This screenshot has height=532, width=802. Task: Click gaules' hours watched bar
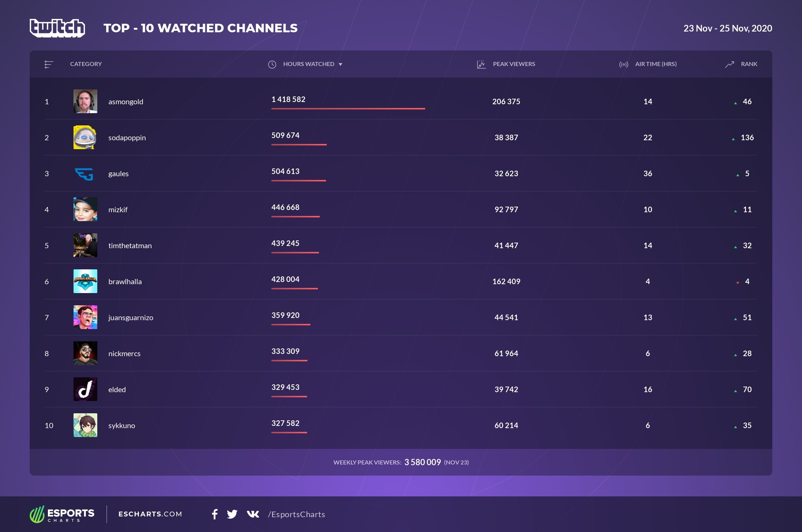299,181
